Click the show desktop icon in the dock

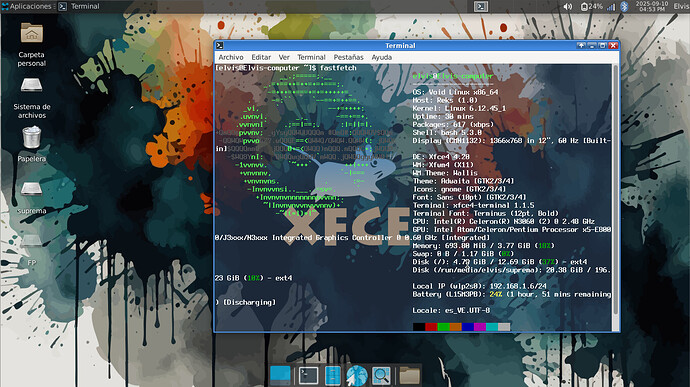[x=280, y=375]
